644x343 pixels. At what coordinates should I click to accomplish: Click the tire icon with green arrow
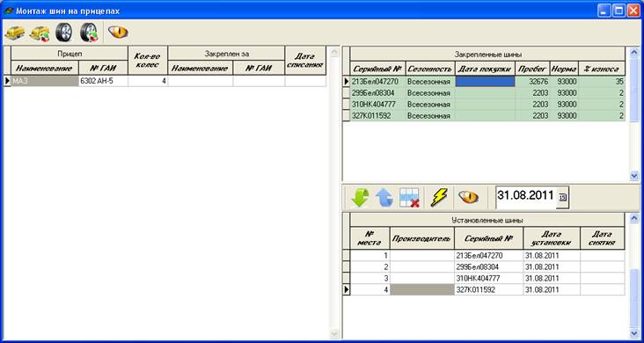89,33
